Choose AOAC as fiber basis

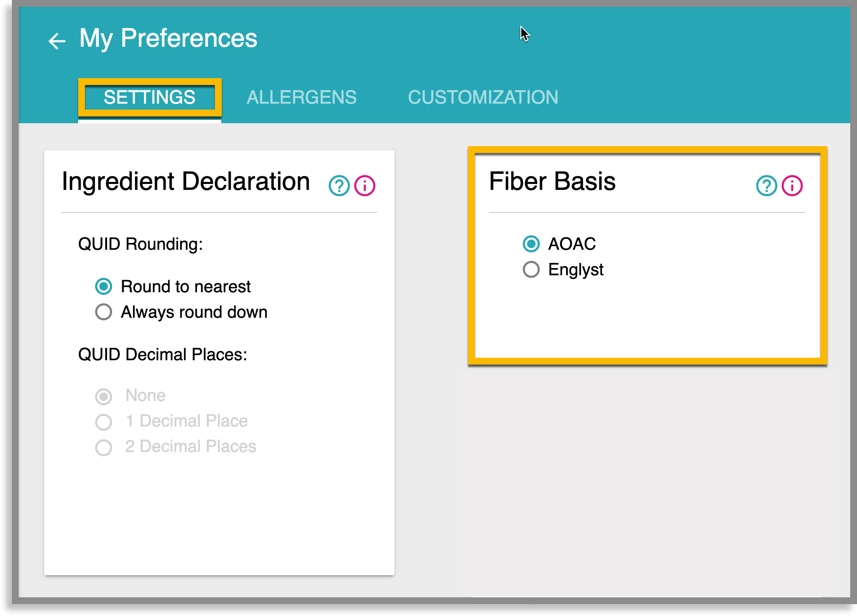pos(559,244)
